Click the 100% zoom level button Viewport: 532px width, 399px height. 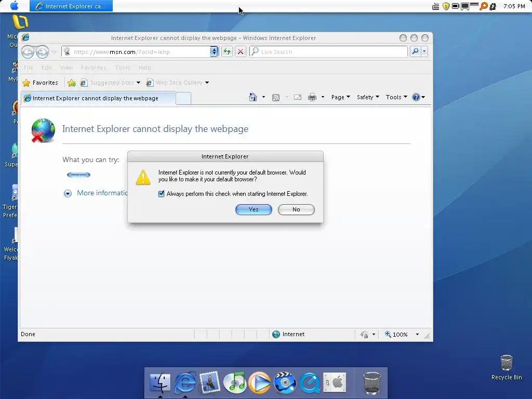pyautogui.click(x=396, y=335)
